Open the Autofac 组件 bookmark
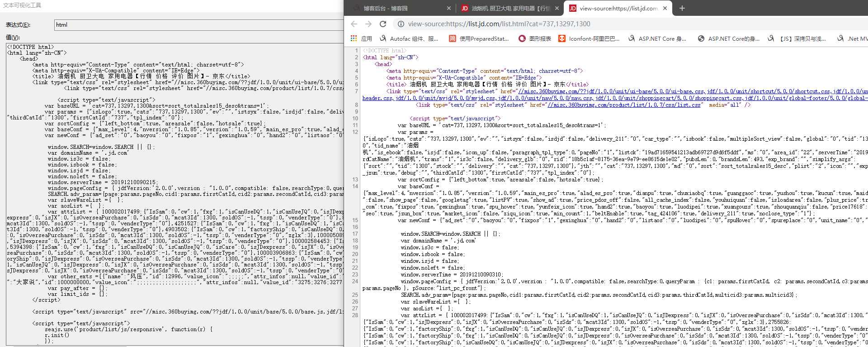Image resolution: width=868 pixels, height=347 pixels. pyautogui.click(x=409, y=39)
